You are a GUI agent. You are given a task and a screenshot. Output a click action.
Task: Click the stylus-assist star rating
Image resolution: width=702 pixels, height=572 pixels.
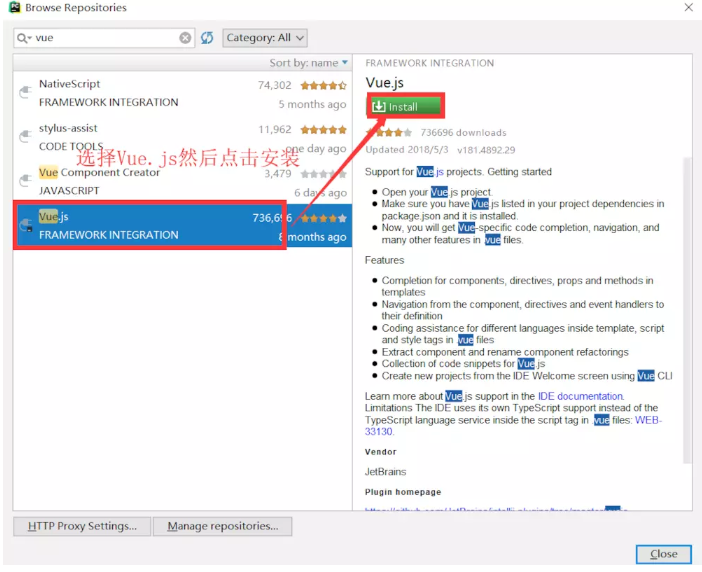[x=323, y=130]
